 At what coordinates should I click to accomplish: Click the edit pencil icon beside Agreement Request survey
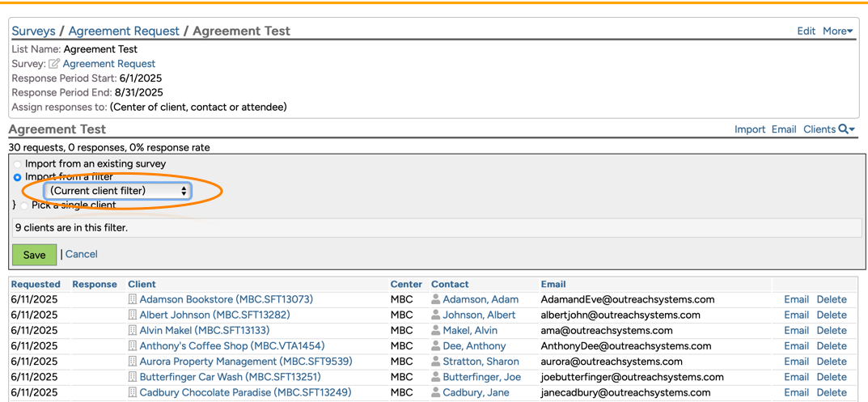click(54, 64)
